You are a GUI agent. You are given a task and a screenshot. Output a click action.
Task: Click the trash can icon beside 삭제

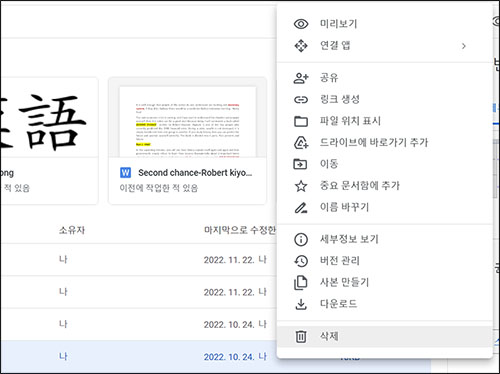click(x=301, y=336)
